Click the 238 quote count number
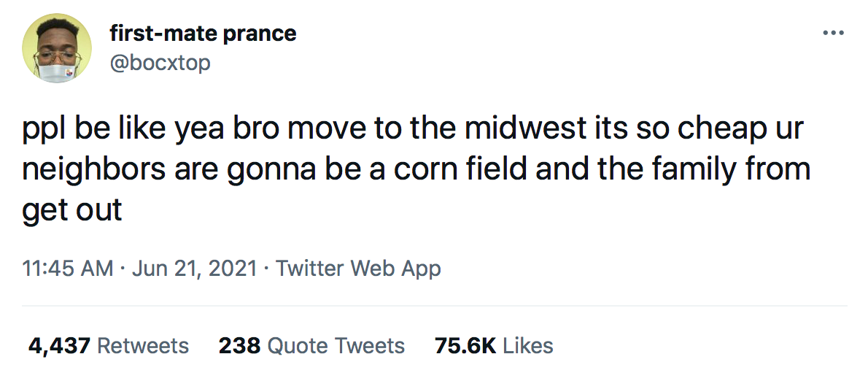The image size is (868, 381). [x=239, y=345]
